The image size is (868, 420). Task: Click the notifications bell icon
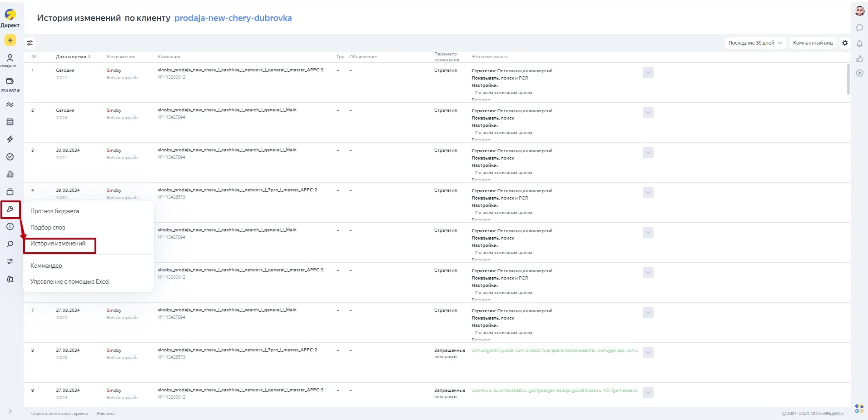(859, 44)
